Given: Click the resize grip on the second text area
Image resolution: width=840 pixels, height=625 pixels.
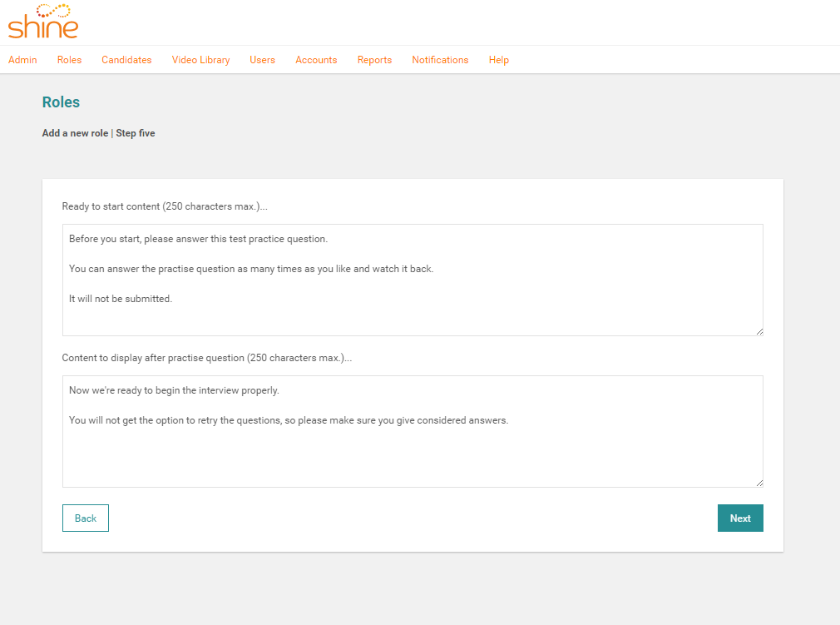Looking at the screenshot, I should coord(759,483).
